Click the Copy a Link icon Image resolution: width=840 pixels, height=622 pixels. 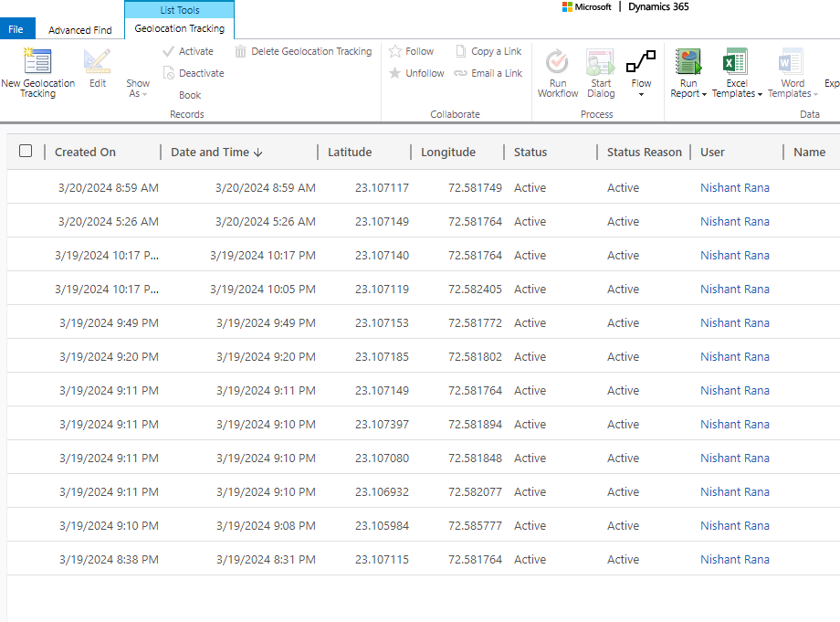tap(461, 51)
